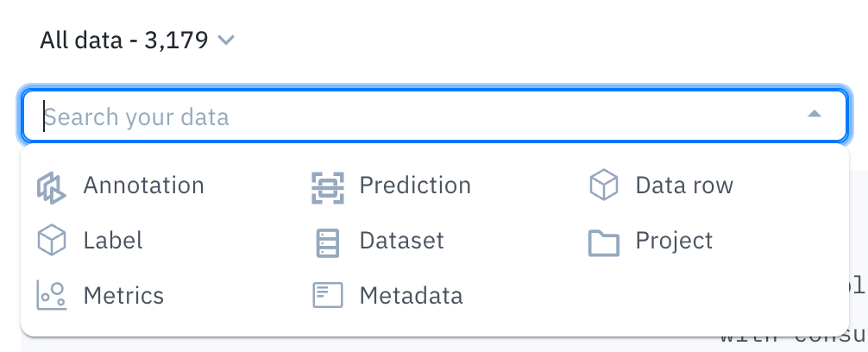Choose the Metadata filter option
The height and width of the screenshot is (352, 868).
412,296
